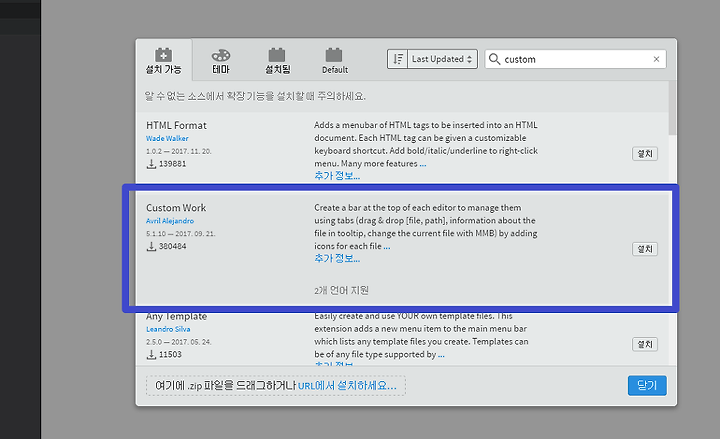
Task: Click the 닫기 (Close) button
Action: (x=647, y=385)
